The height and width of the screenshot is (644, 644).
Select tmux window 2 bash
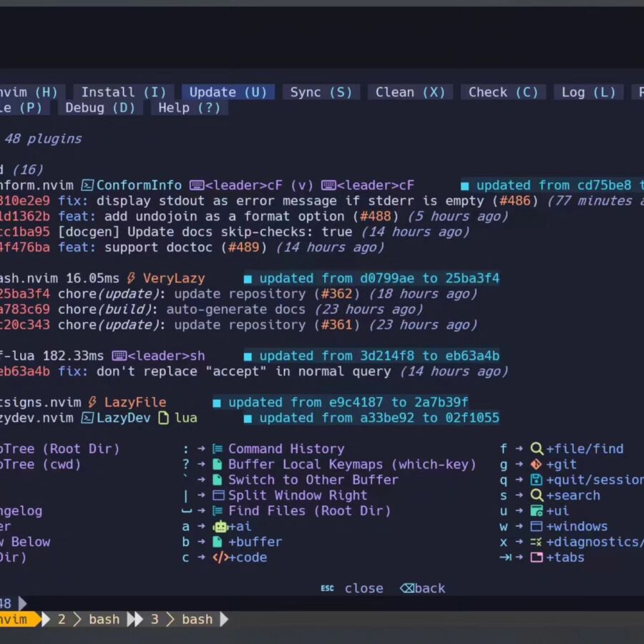[x=89, y=620]
